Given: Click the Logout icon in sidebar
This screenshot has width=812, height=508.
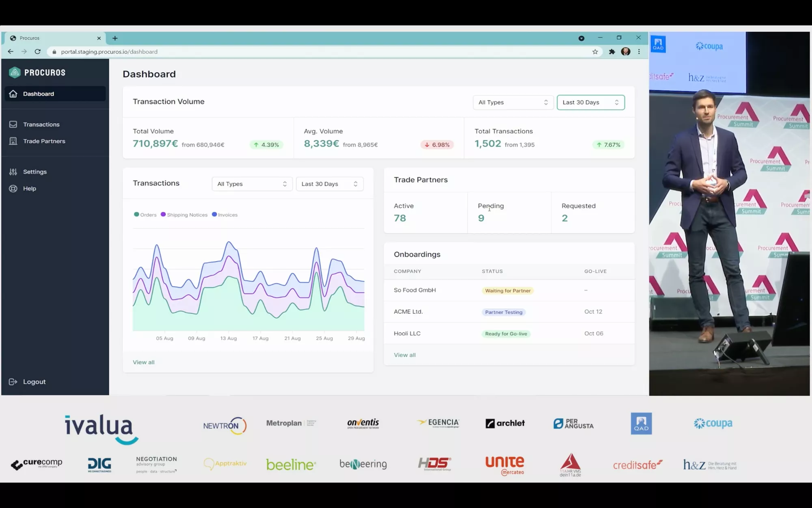Looking at the screenshot, I should tap(13, 382).
